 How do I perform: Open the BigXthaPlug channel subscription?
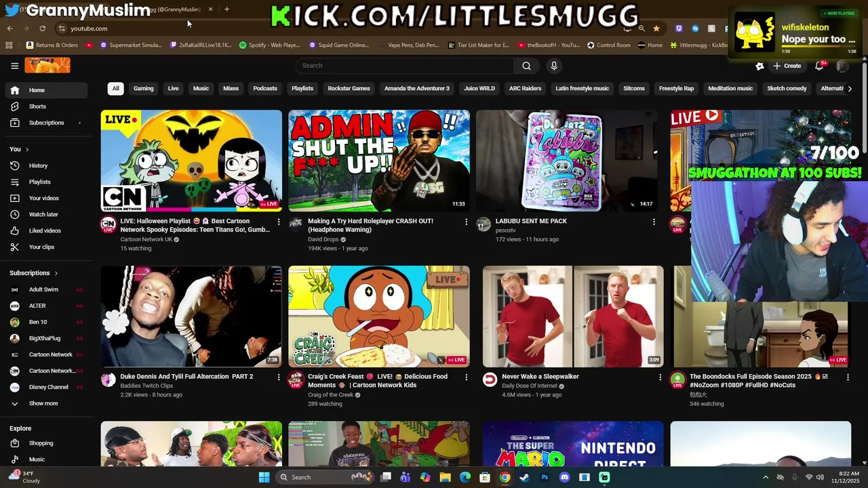click(46, 338)
